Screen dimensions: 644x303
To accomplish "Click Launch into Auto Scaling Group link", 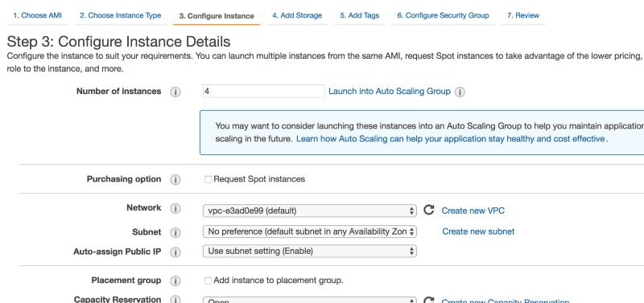I will click(390, 92).
